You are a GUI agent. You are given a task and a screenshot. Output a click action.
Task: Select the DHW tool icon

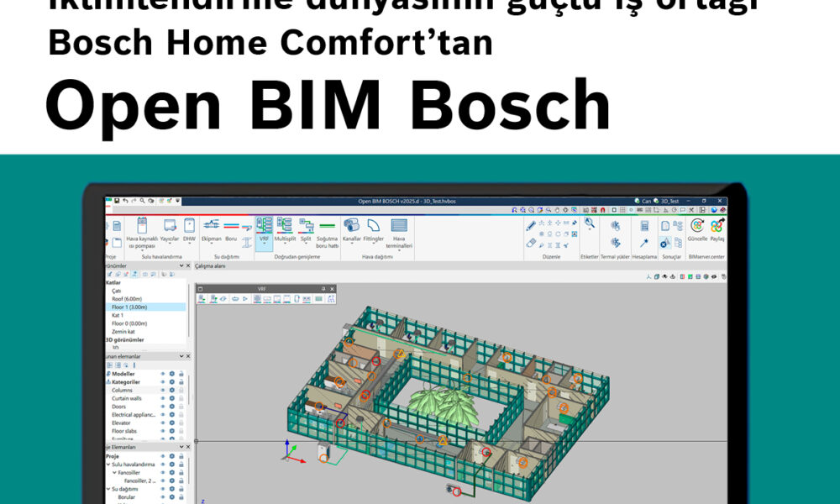(189, 228)
